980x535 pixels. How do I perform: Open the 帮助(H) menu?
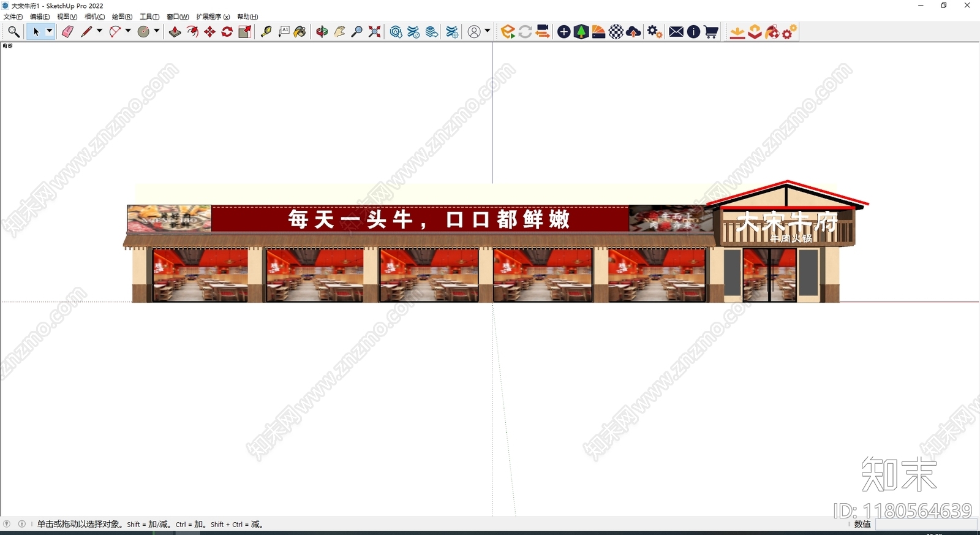coord(247,17)
